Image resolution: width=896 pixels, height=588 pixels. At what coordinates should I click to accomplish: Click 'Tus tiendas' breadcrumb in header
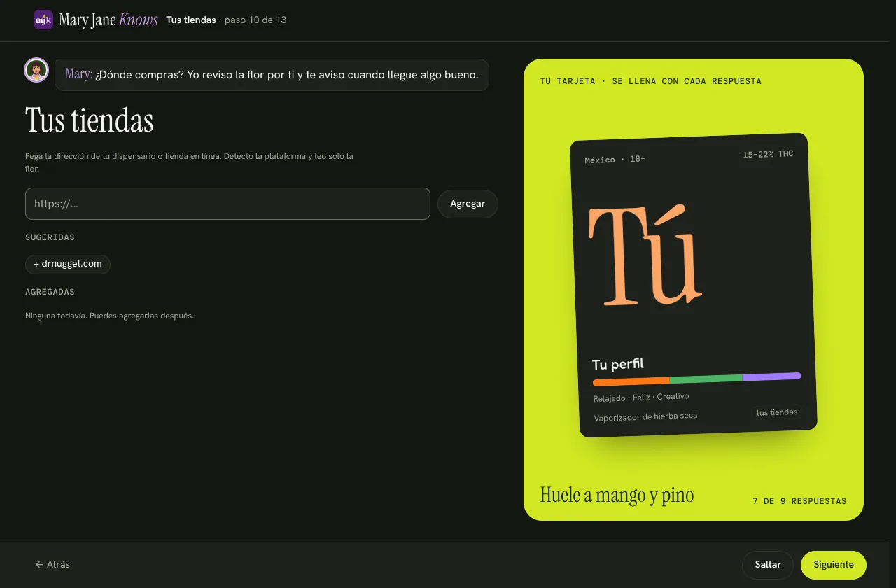pyautogui.click(x=191, y=20)
